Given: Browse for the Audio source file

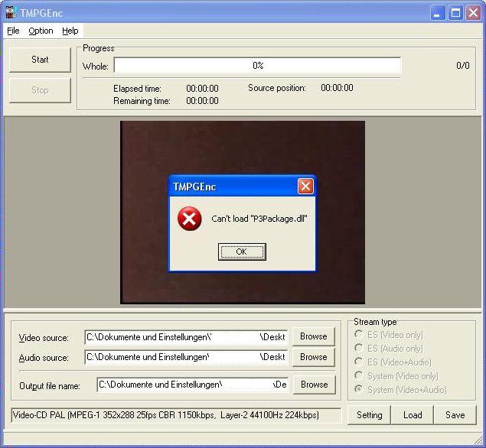Looking at the screenshot, I should (314, 357).
